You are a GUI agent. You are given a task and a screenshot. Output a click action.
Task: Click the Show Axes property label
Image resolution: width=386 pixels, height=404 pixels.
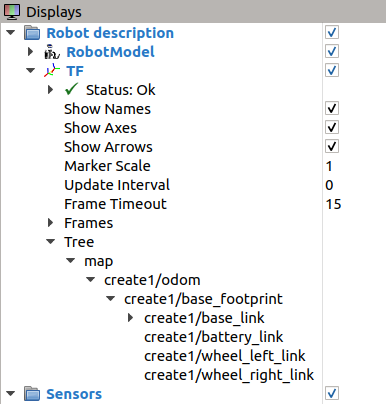coord(100,128)
